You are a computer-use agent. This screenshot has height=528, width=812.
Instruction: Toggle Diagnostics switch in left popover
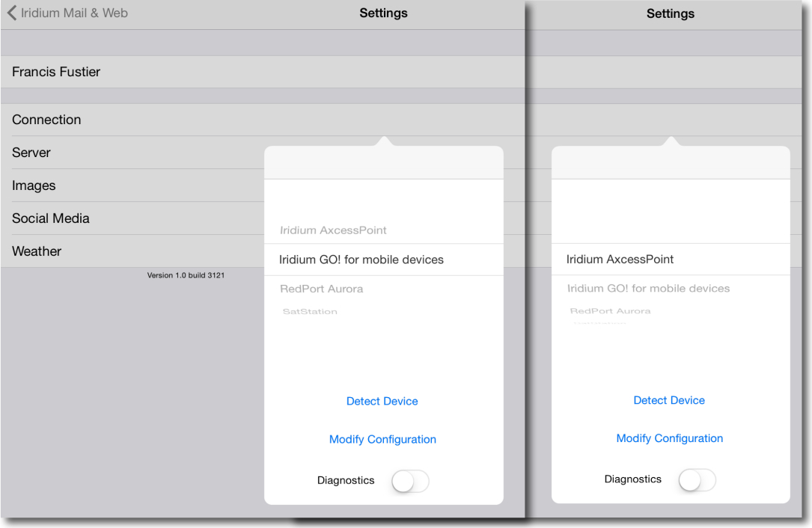pyautogui.click(x=410, y=481)
